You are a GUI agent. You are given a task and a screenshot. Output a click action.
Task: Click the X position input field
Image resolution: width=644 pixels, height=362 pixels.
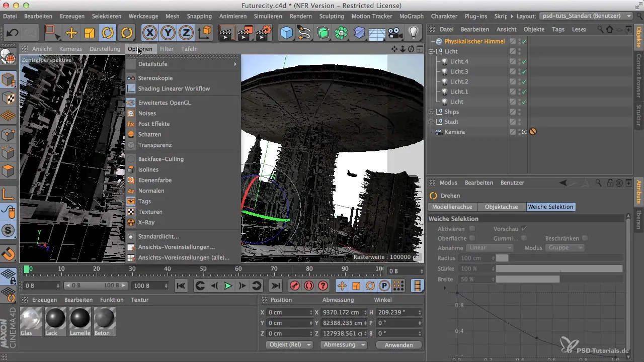290,312
